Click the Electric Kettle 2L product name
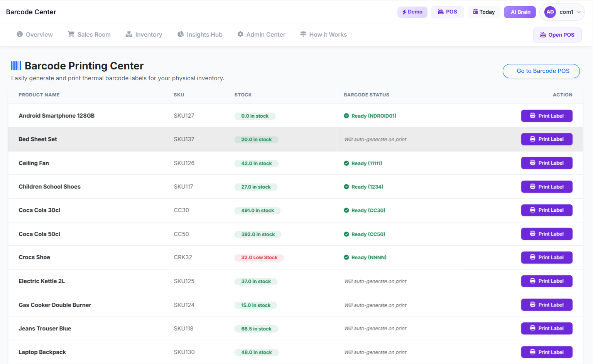Image resolution: width=593 pixels, height=364 pixels. pyautogui.click(x=42, y=281)
